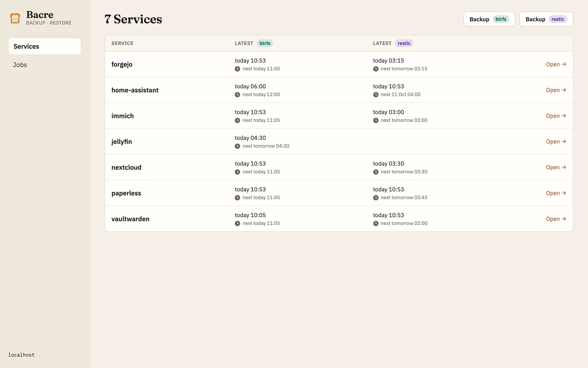
Task: Click clock icon in forgejo btrfs cell
Action: point(237,69)
